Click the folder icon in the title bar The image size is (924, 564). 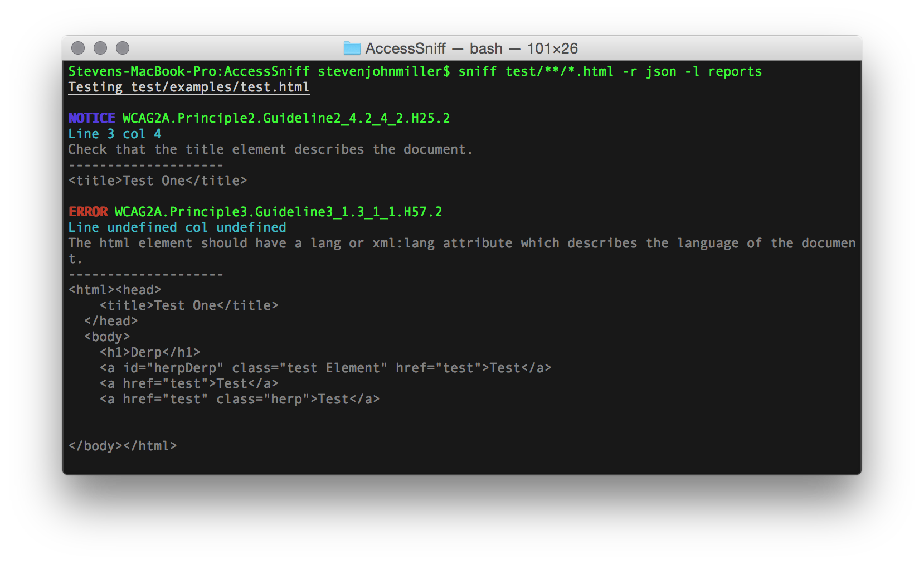352,48
